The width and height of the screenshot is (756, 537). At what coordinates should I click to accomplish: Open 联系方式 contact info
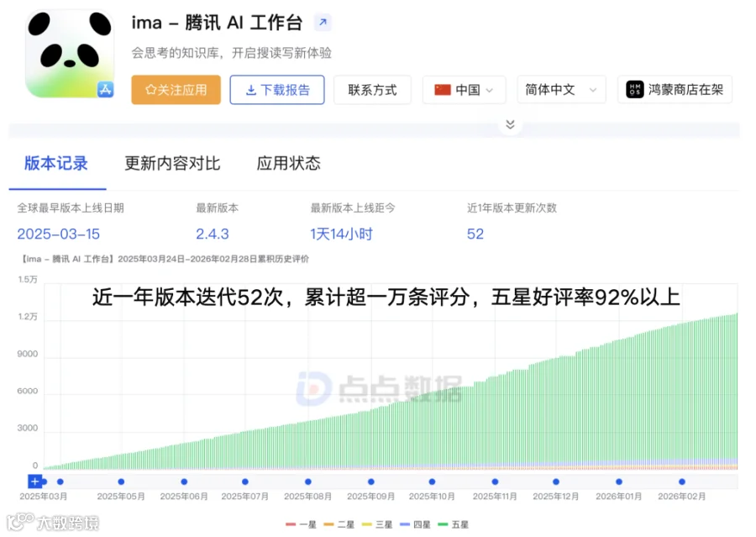372,90
